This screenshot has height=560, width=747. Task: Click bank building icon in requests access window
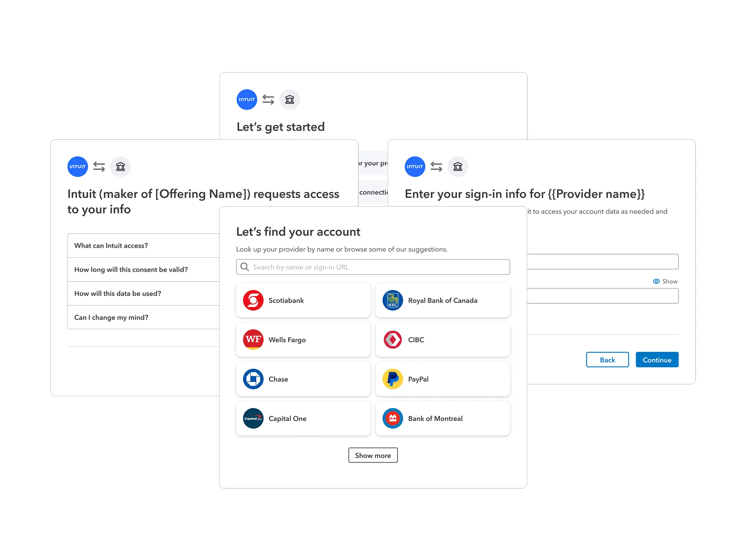click(x=120, y=167)
